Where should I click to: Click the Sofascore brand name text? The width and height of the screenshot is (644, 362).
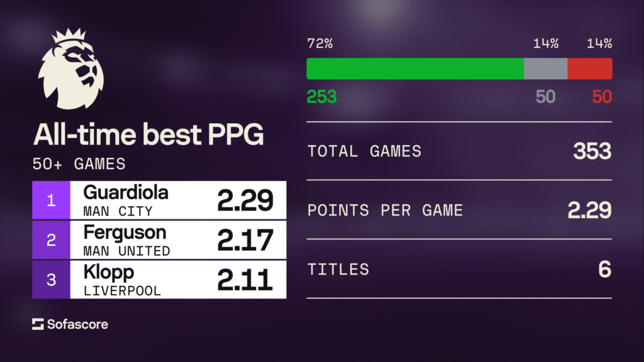77,324
